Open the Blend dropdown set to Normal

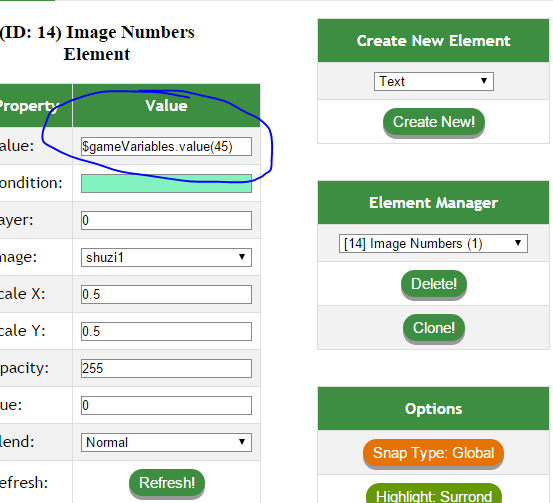point(166,442)
